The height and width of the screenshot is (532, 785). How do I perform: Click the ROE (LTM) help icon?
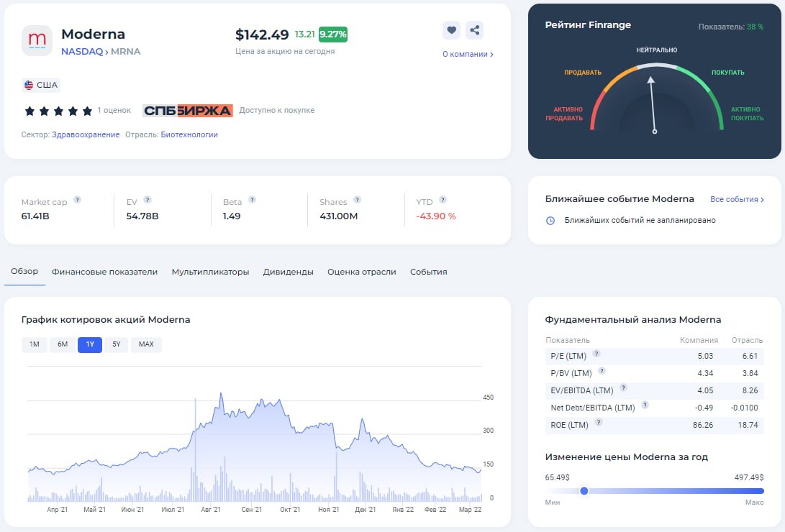click(x=598, y=423)
